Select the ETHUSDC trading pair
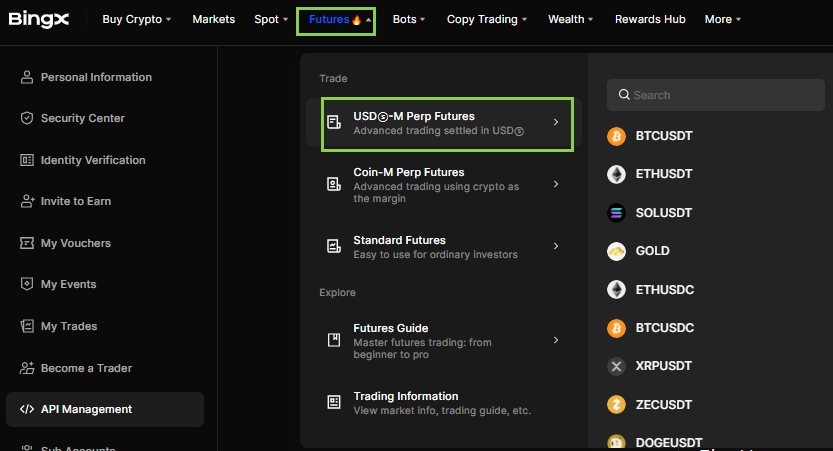 click(x=664, y=290)
